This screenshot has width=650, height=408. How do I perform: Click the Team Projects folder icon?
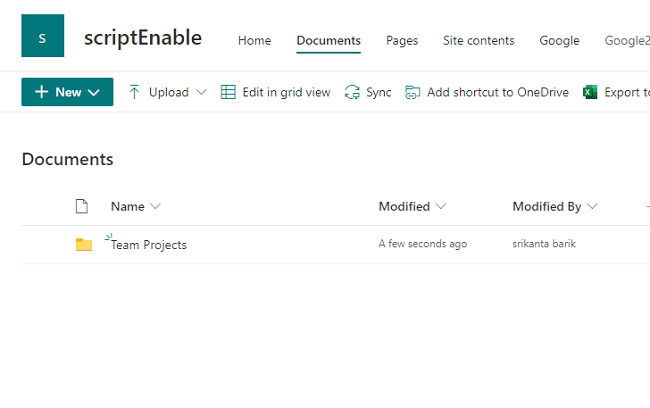(84, 245)
